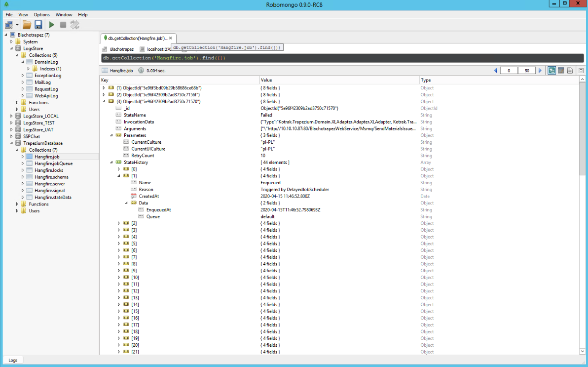Open the Window menu
Viewport: 588px width, 367px height.
(64, 15)
